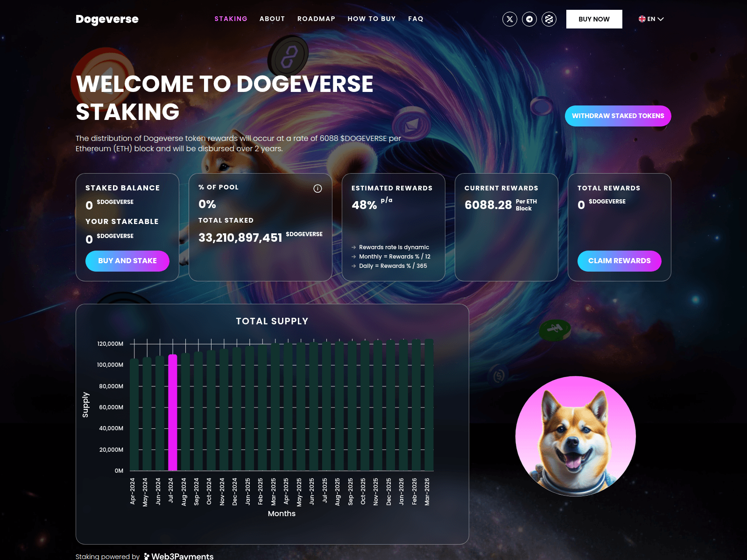Open the How To Buy menu item
The image size is (747, 560).
372,19
